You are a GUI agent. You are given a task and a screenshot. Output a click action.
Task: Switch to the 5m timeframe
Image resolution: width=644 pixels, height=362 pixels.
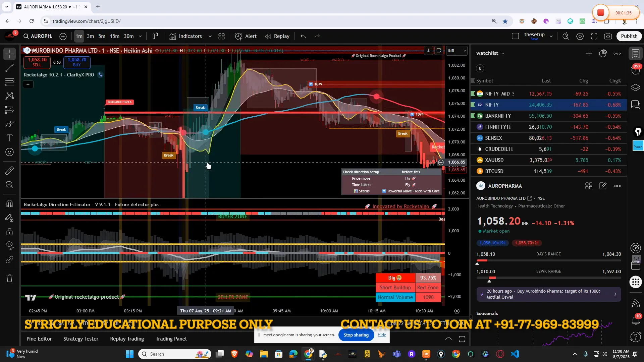[x=102, y=36]
